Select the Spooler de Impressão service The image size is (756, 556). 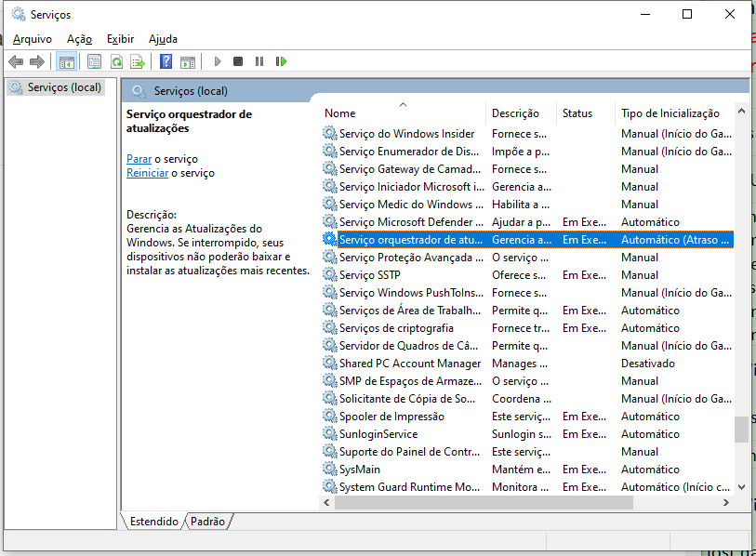click(391, 416)
